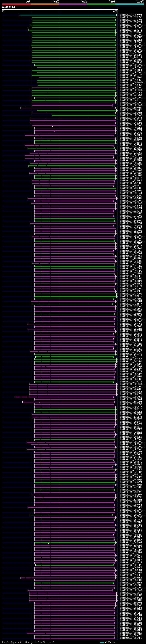This screenshot has height=644, width=146.
Task: Click the green alignment bar for UniRef100_B4IDR7
Action: point(74,269)
